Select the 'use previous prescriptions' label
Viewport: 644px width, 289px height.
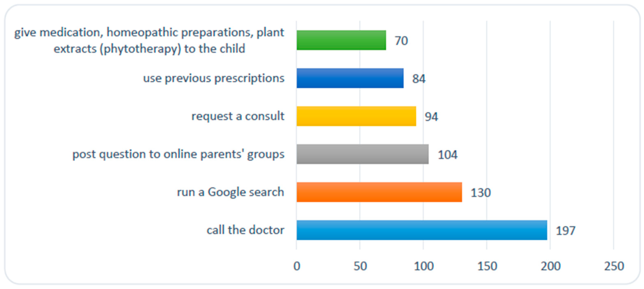214,78
